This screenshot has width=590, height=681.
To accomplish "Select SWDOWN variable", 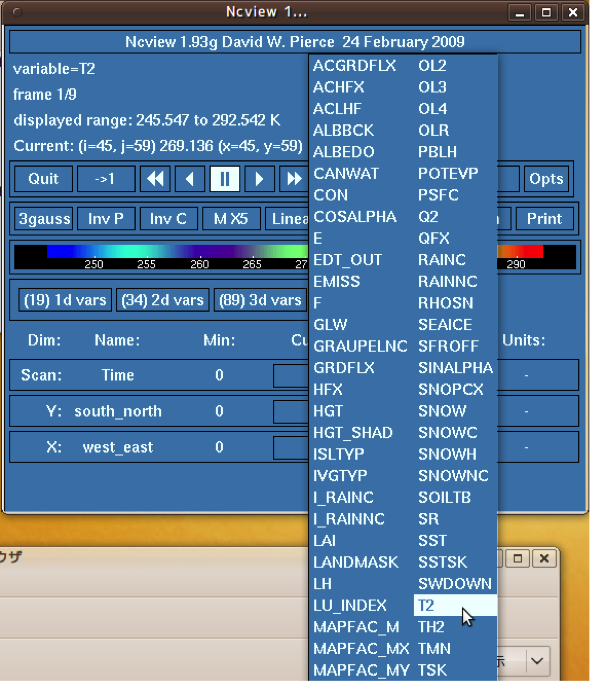I will (x=454, y=584).
